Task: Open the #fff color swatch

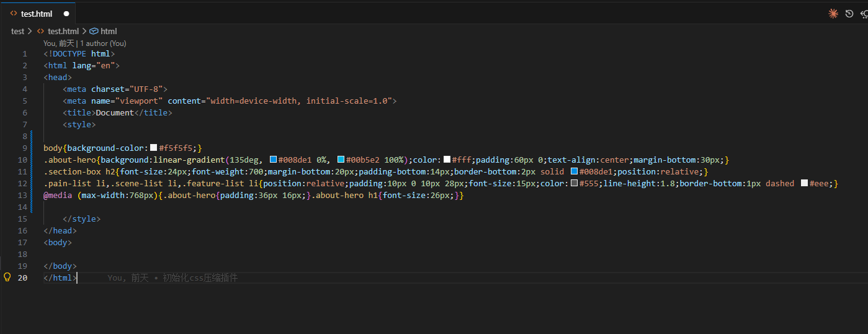Action: [447, 160]
